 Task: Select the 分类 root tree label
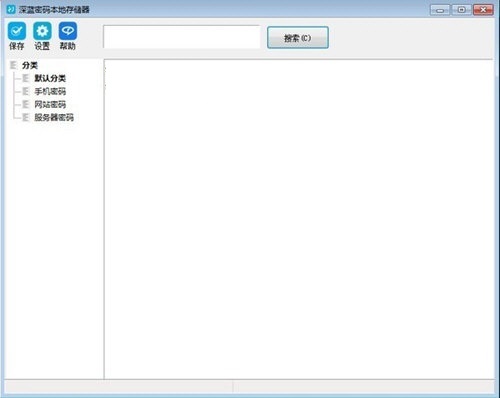coord(30,65)
